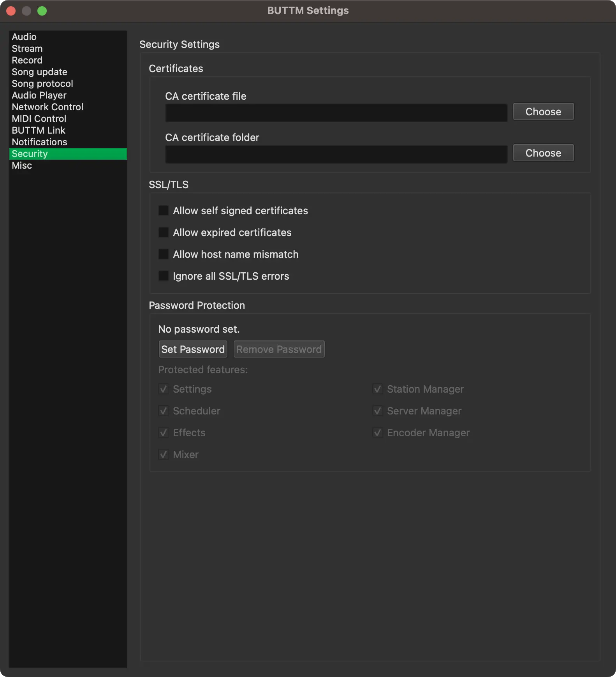
Task: Toggle the Mixer protected feature checkbox
Action: point(164,455)
